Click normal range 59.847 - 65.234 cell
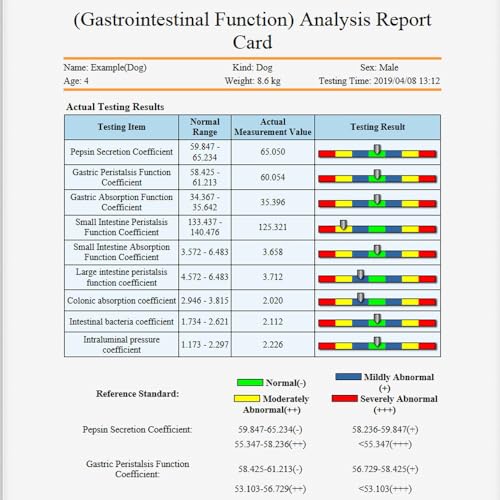 (x=205, y=152)
